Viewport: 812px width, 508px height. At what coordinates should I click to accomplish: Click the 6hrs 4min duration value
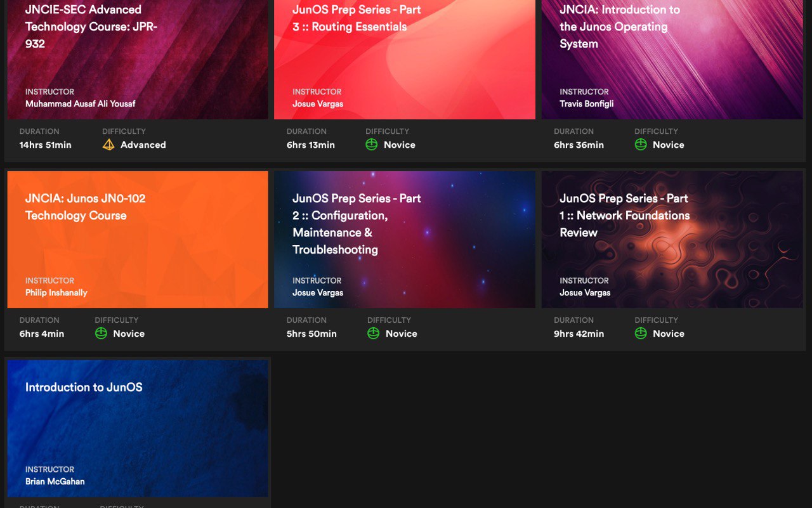click(42, 334)
